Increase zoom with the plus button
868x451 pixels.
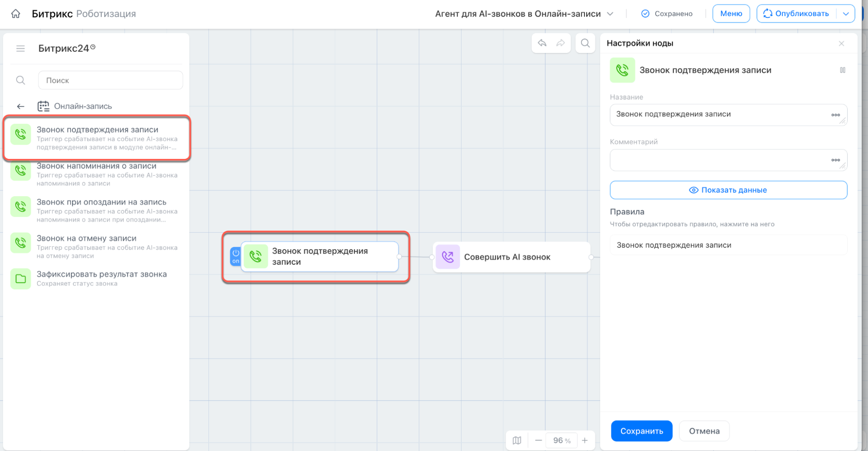tap(585, 440)
